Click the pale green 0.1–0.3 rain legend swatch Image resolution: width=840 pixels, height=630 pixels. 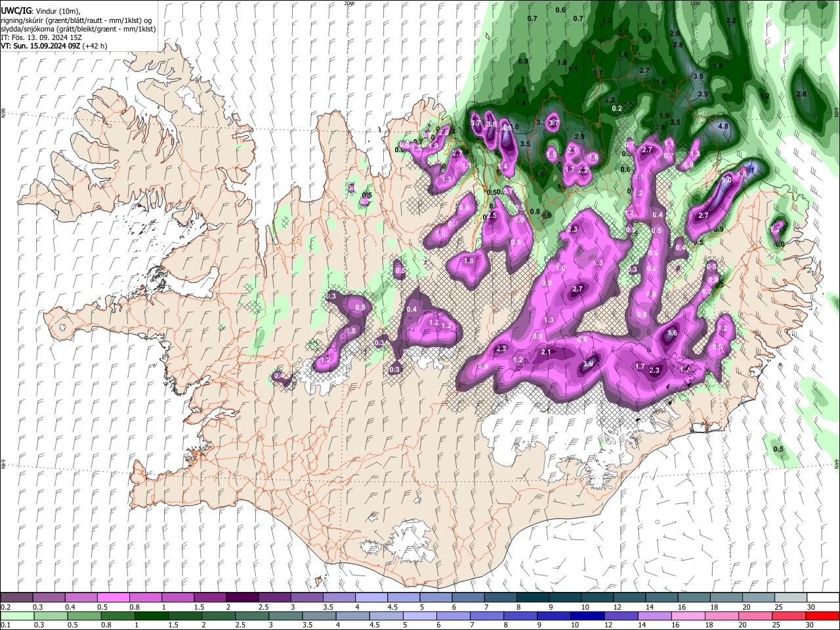click(17, 616)
